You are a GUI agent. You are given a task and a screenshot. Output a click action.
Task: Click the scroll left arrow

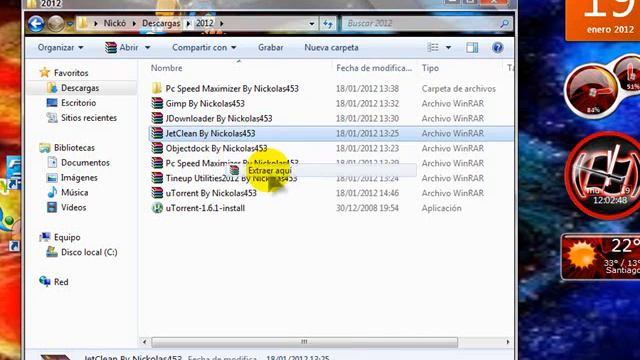pos(144,342)
